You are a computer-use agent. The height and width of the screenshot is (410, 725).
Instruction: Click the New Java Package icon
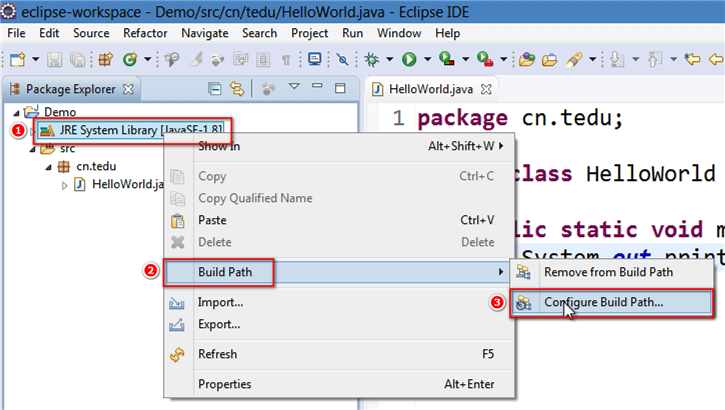tap(105, 59)
